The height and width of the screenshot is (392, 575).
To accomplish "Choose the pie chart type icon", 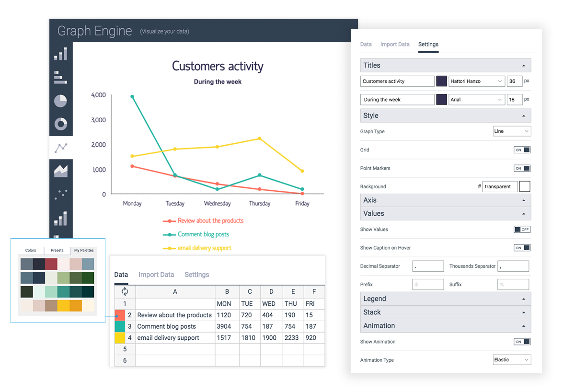I will tap(60, 101).
